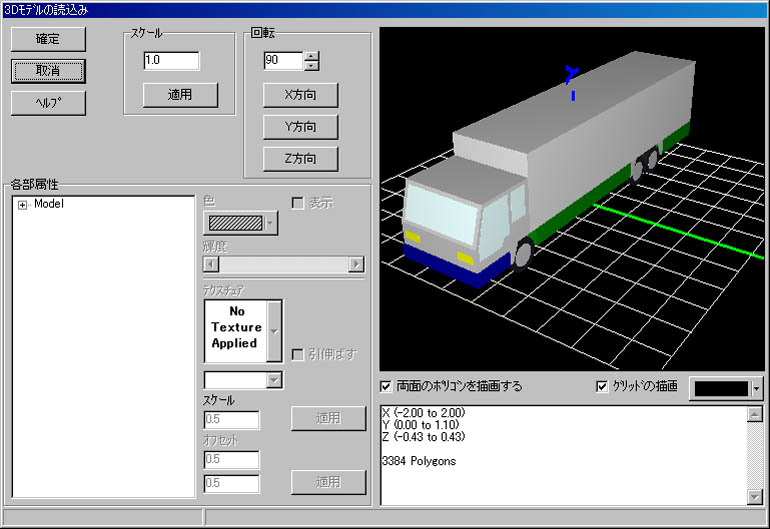The image size is (770, 529).
Task: Click the 確定 confirm button
Action: pos(48,39)
